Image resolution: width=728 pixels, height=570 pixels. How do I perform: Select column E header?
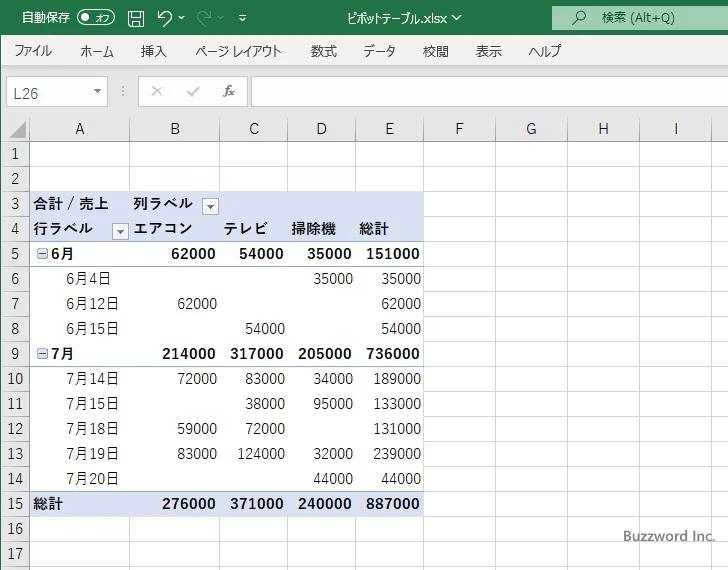pyautogui.click(x=390, y=129)
